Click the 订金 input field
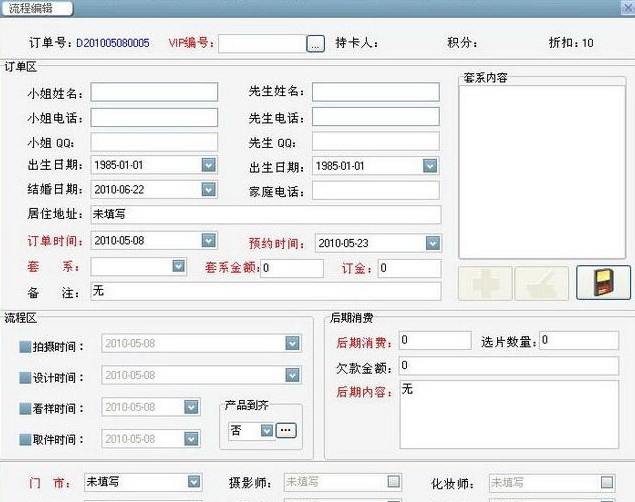Screen dimensions: 635x502 tap(409, 268)
